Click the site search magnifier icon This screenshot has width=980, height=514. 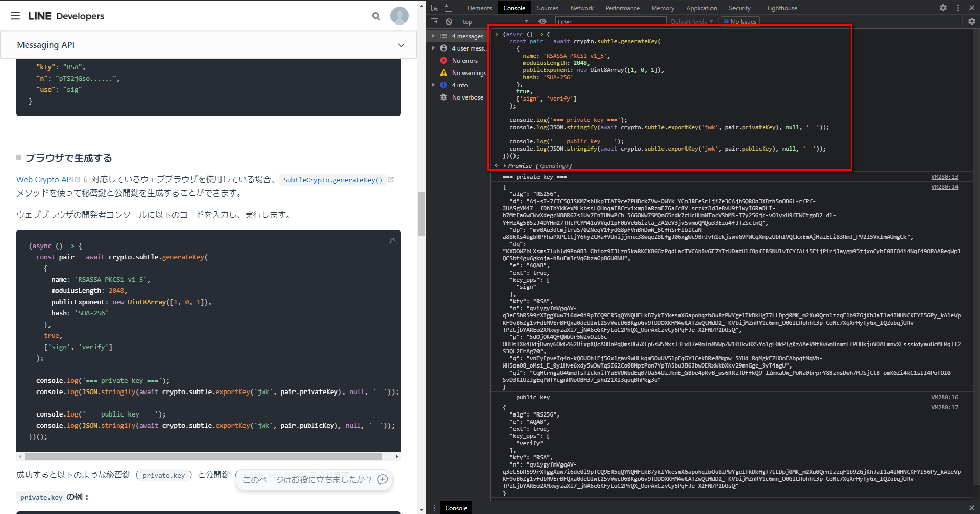tap(376, 16)
